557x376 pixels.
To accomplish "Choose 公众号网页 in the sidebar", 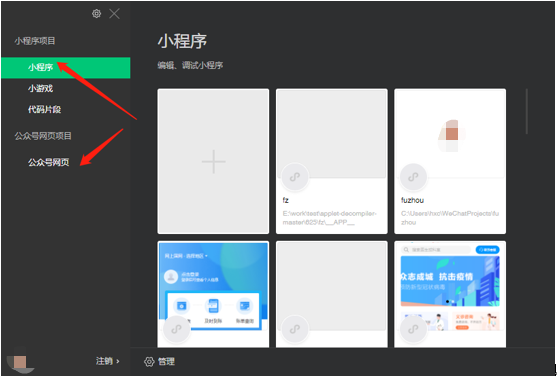I will coord(49,162).
